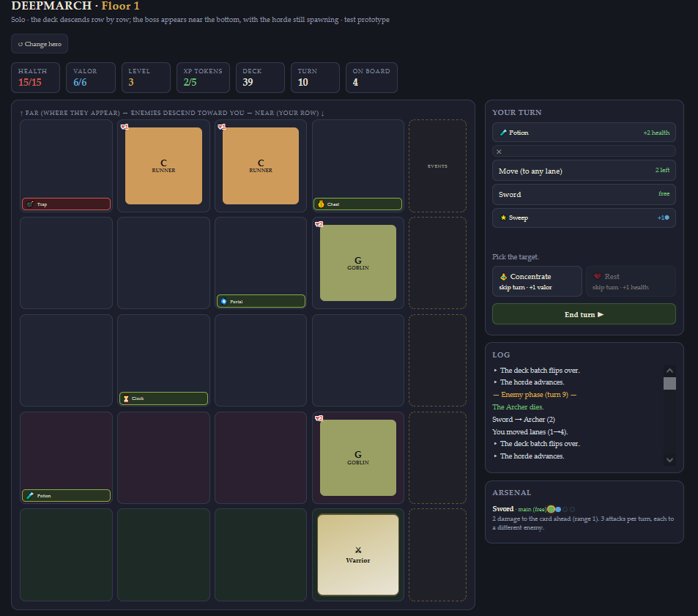The image size is (698, 616).
Task: Click the log scrollbar thumb
Action: pos(669,383)
